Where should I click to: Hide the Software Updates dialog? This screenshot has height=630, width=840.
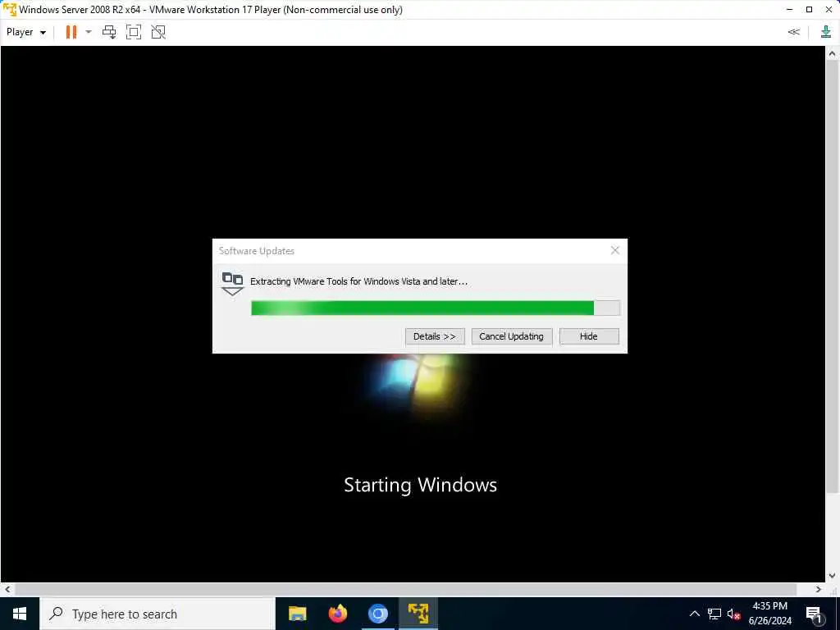589,336
